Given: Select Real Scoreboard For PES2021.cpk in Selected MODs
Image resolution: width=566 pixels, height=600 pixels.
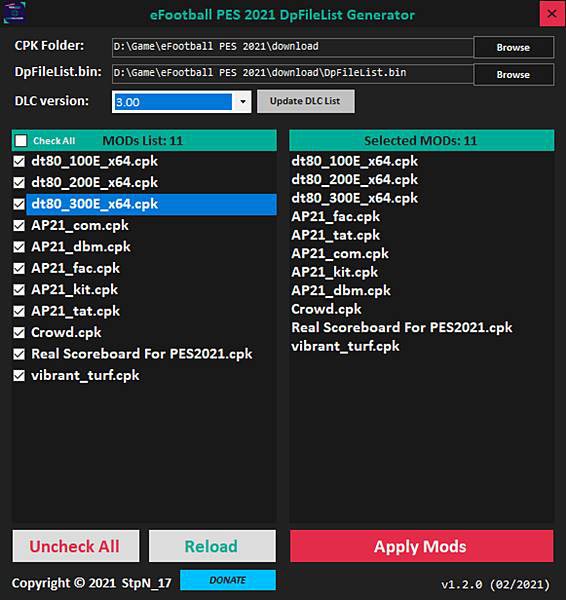Looking at the screenshot, I should (402, 328).
